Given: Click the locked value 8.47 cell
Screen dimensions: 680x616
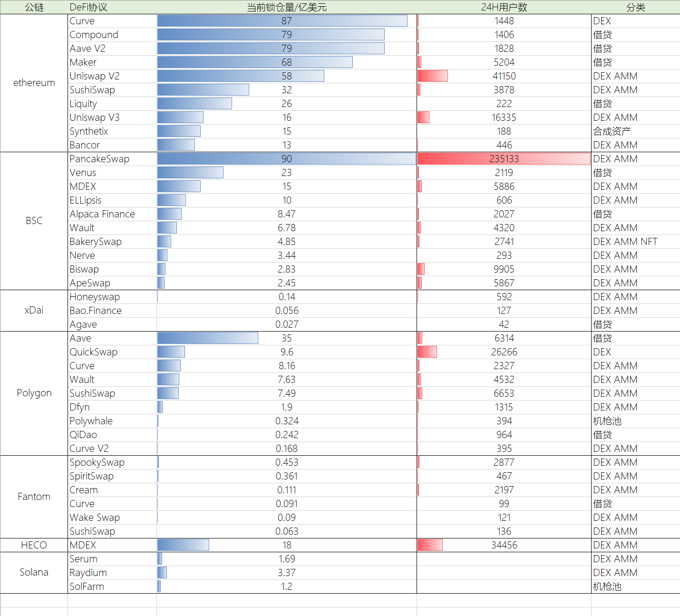Looking at the screenshot, I should (287, 214).
